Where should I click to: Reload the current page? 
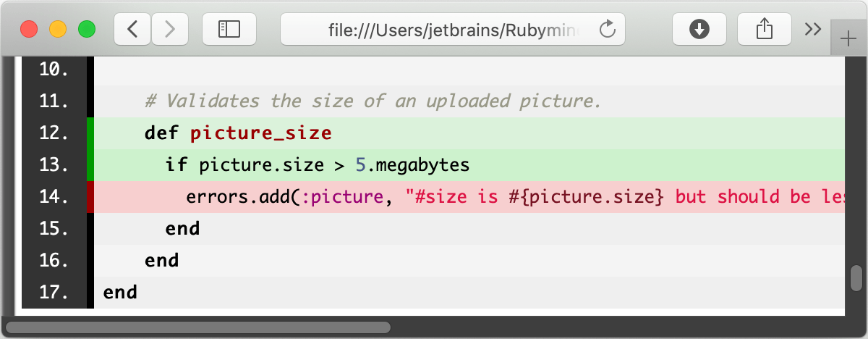coord(608,29)
